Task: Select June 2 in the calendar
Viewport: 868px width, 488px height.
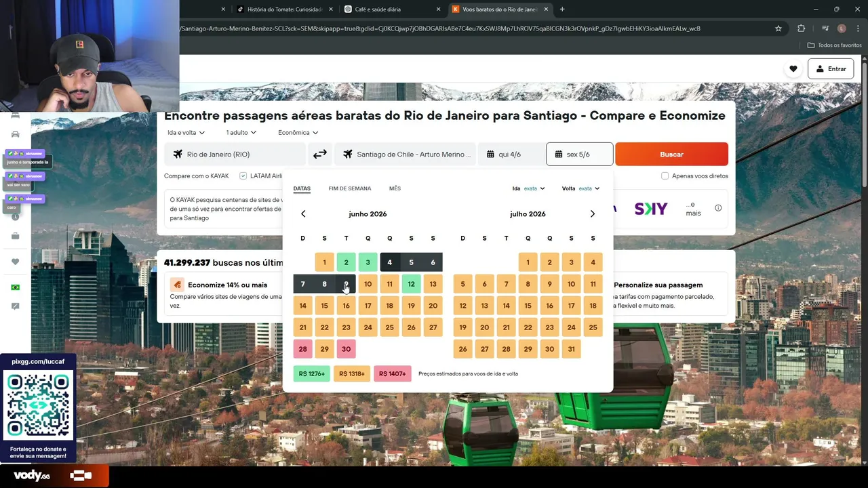Action: point(346,262)
